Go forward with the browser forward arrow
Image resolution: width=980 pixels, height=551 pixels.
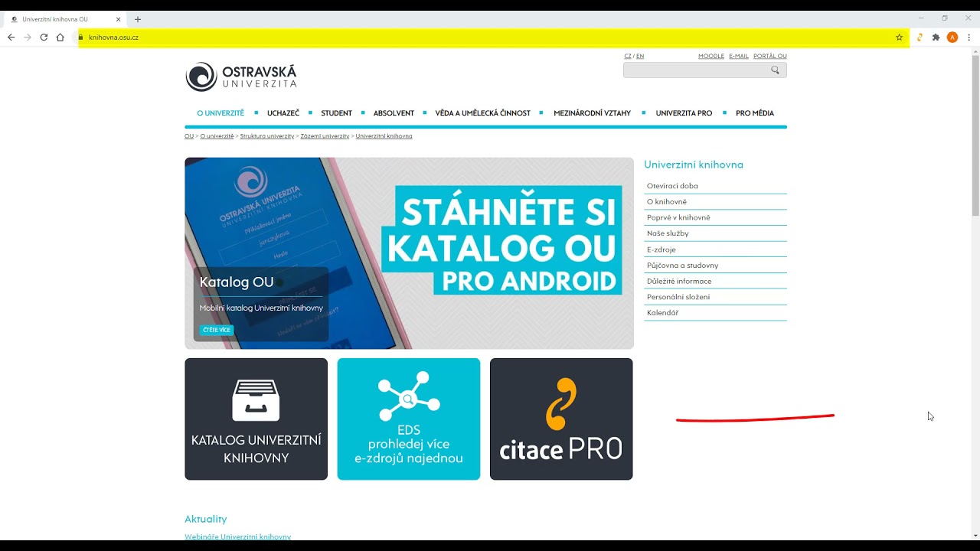[28, 37]
